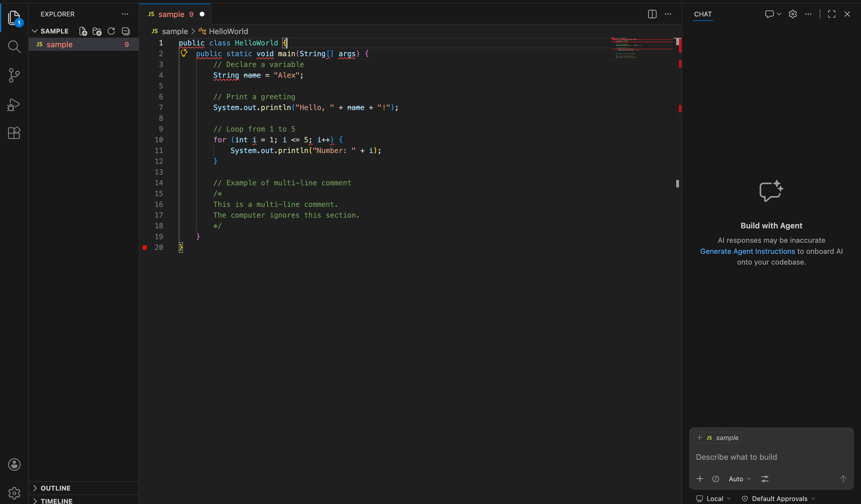This screenshot has width=861, height=504.
Task: Open the Default Approvals dropdown
Action: pyautogui.click(x=779, y=499)
